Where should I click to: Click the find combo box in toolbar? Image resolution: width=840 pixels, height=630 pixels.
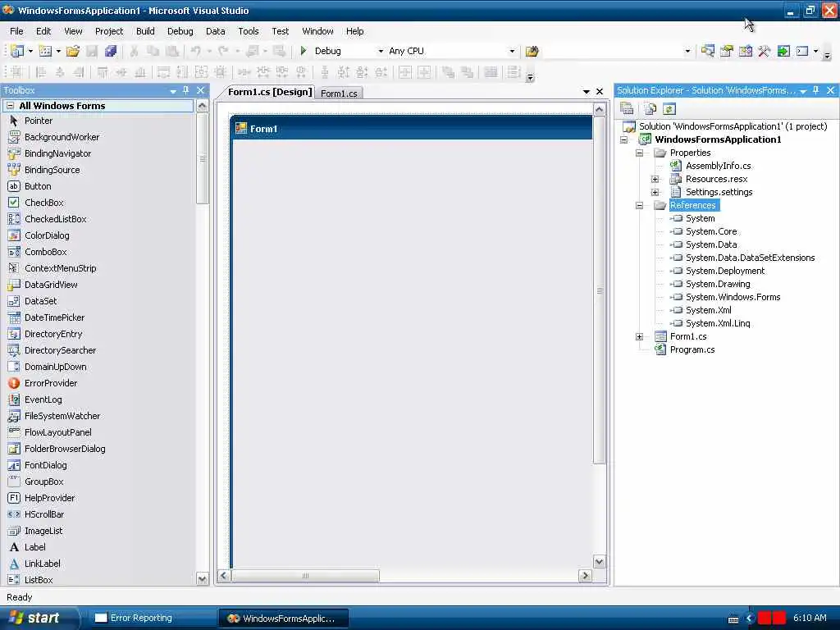(x=617, y=52)
